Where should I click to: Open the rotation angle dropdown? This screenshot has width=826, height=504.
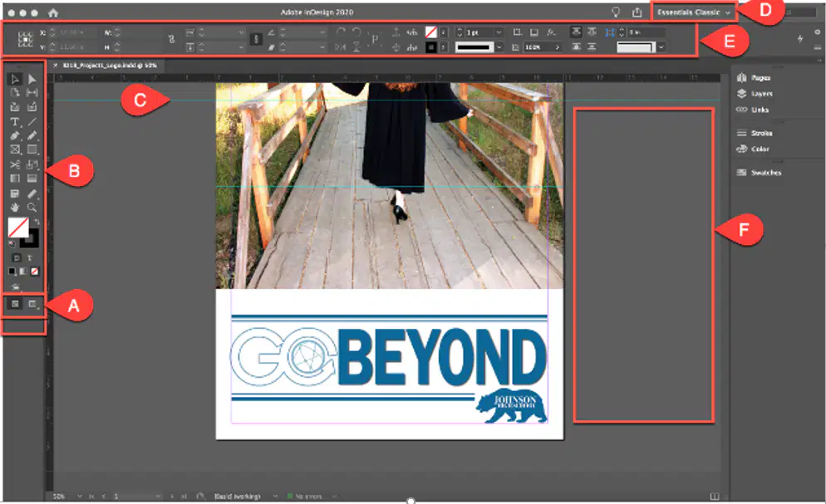coord(322,32)
